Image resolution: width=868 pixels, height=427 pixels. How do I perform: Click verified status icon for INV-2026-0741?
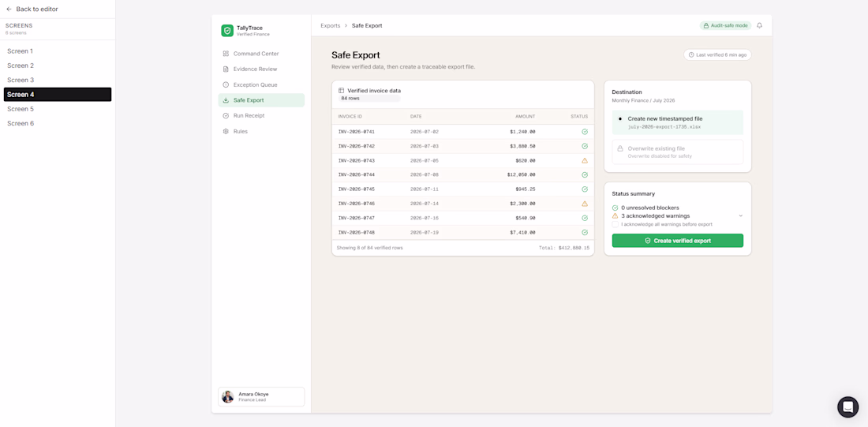[585, 132]
